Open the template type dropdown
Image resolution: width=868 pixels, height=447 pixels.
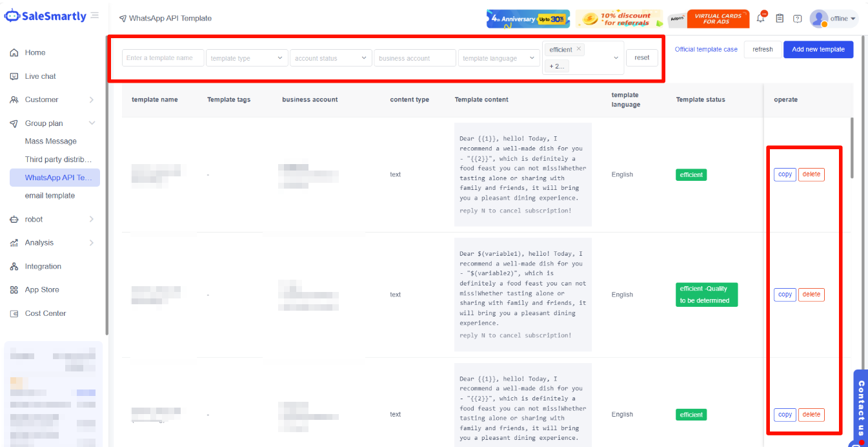coord(247,58)
